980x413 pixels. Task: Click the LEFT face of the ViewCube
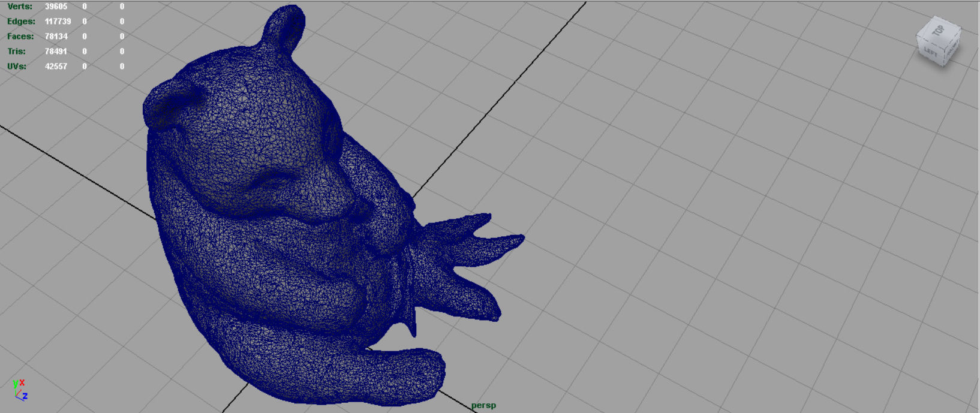[x=931, y=52]
